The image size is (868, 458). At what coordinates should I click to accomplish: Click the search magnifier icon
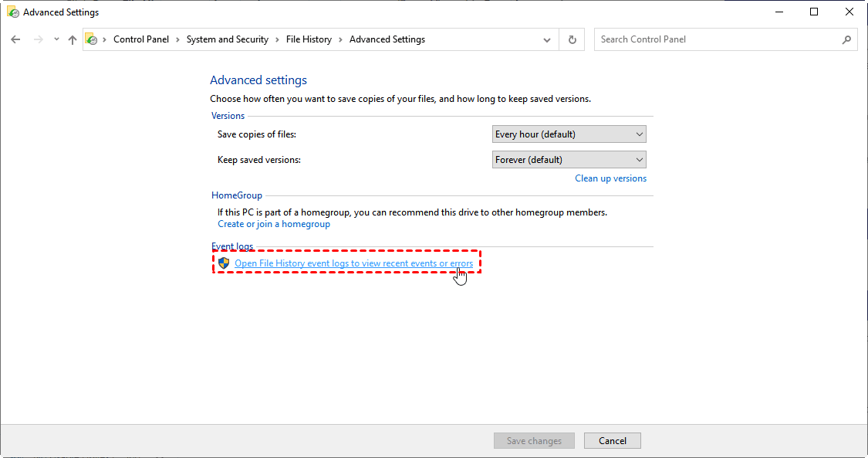coord(846,39)
